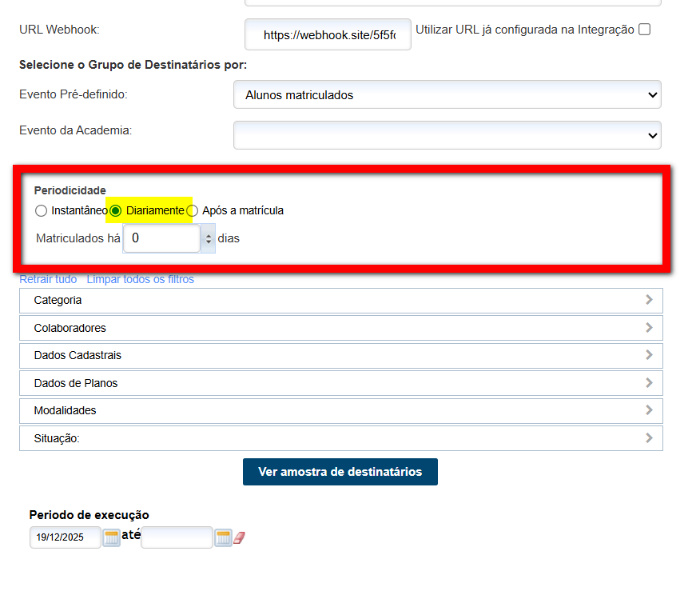Click the 'Matriculados há' days number field
Viewport: 700px width, 595px height.
pyautogui.click(x=161, y=238)
